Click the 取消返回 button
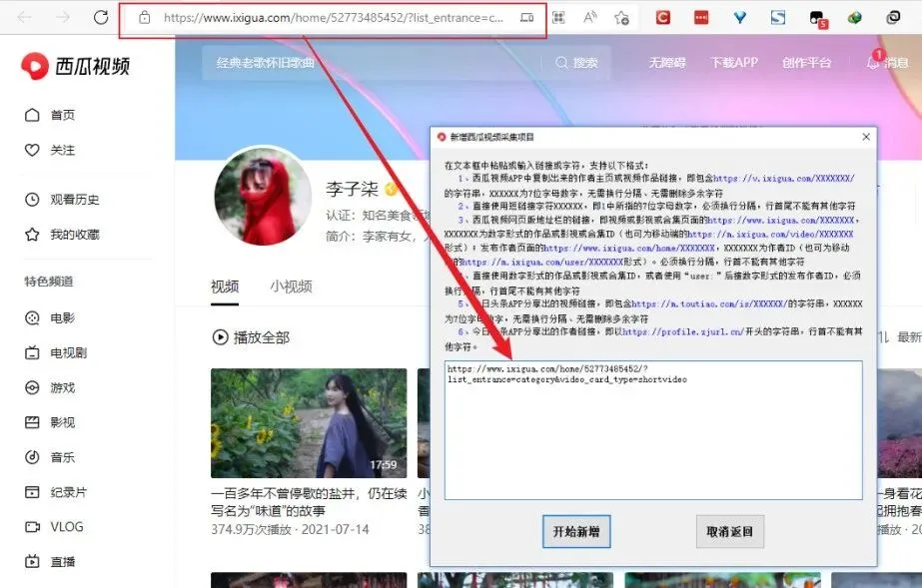 pyautogui.click(x=730, y=532)
